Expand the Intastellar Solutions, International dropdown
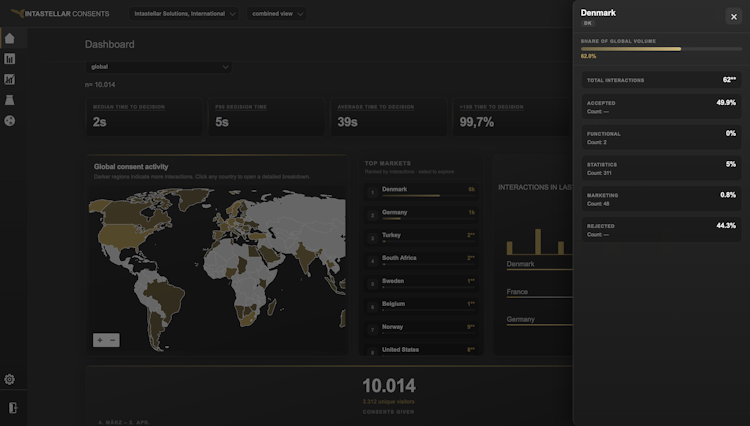The width and height of the screenshot is (750, 426). coord(184,14)
